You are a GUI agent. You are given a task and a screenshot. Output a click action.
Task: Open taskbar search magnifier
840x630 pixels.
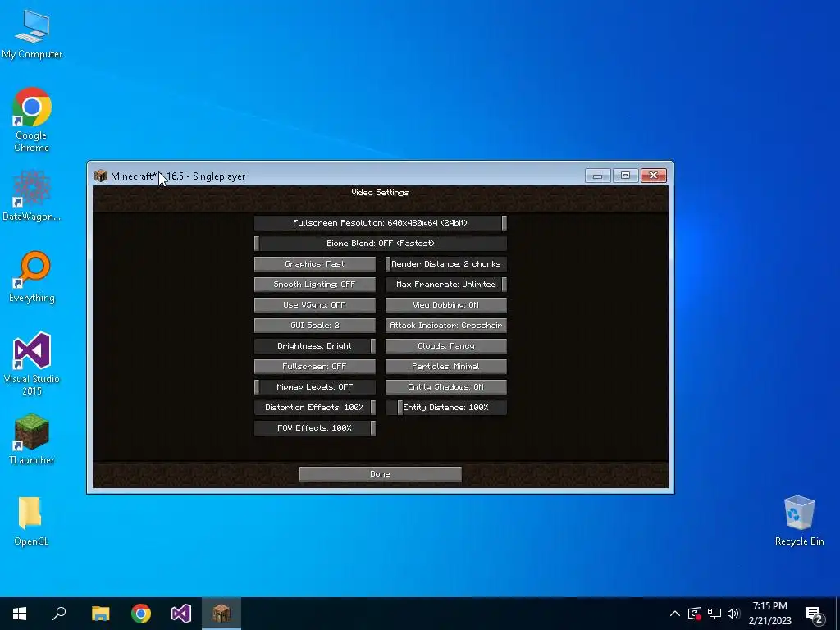59,614
